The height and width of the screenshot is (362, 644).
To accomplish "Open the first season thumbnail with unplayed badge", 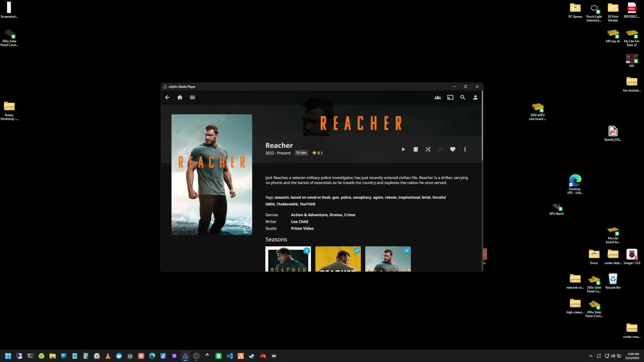I will 288,259.
